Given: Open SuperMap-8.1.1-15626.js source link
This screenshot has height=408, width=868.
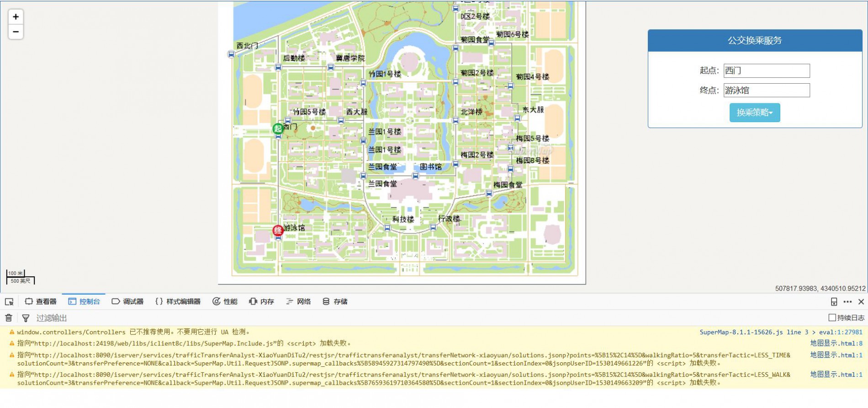Looking at the screenshot, I should [741, 333].
